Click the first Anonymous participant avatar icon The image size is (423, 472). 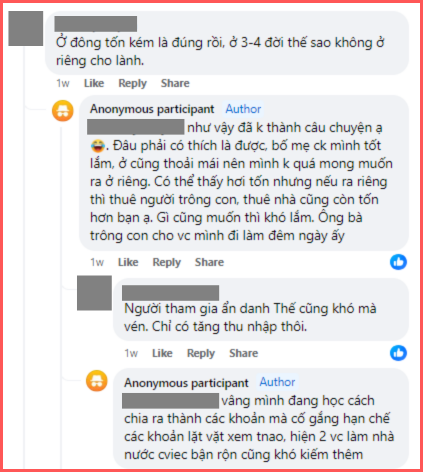click(x=63, y=110)
